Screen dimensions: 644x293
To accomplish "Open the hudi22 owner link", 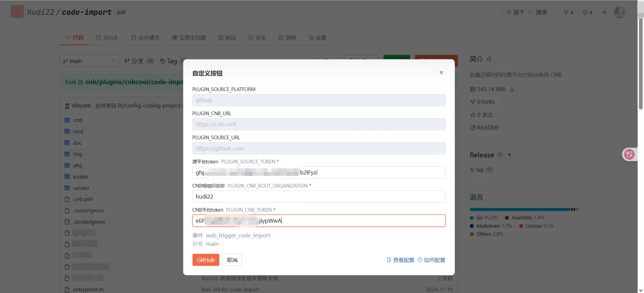I will (x=41, y=12).
